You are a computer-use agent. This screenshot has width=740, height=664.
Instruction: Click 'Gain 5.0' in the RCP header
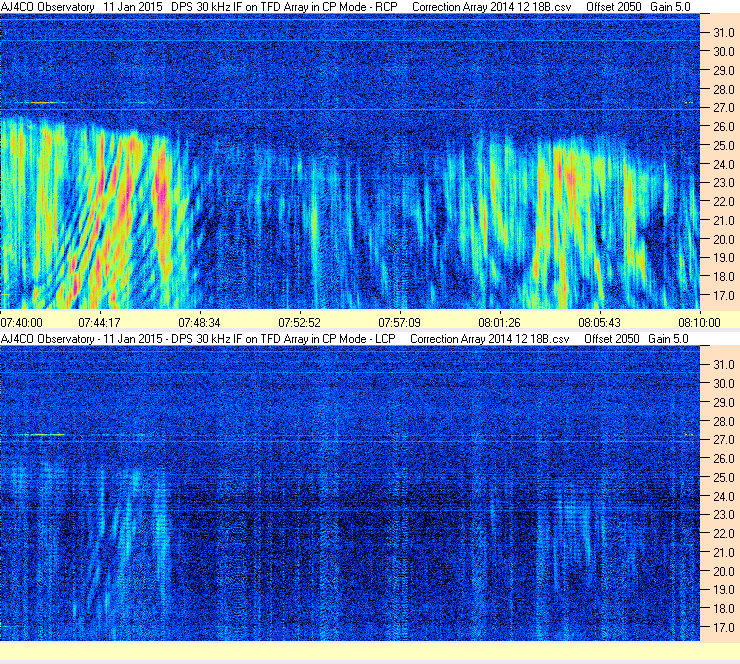[x=670, y=7]
